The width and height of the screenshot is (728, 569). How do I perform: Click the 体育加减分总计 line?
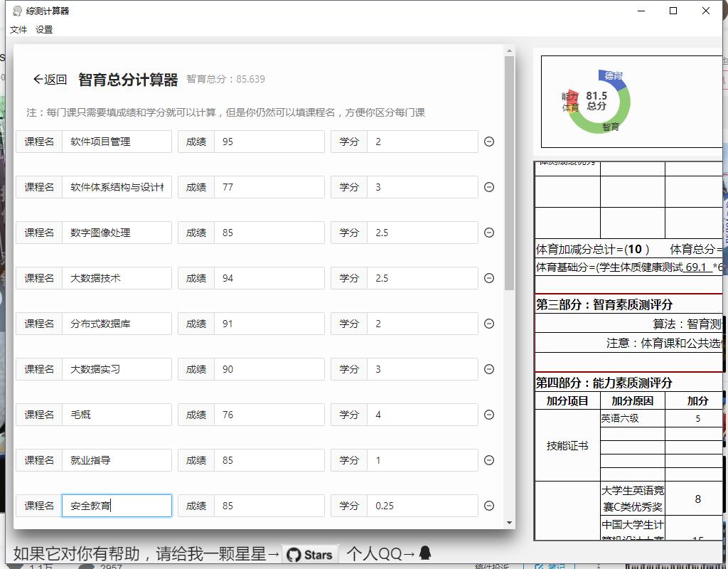tap(592, 250)
